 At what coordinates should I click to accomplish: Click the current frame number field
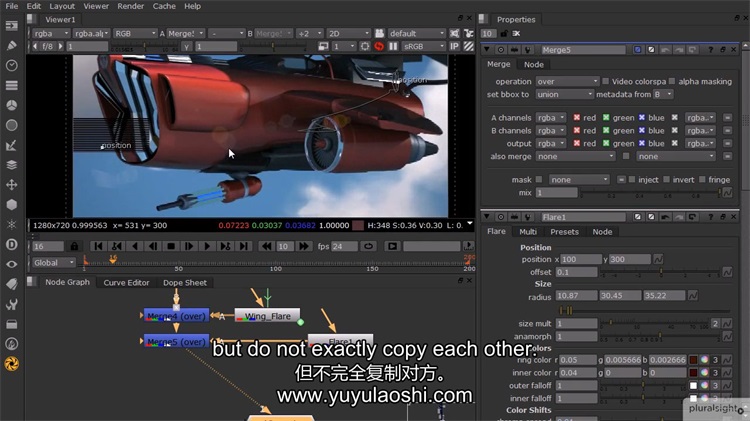(x=47, y=246)
